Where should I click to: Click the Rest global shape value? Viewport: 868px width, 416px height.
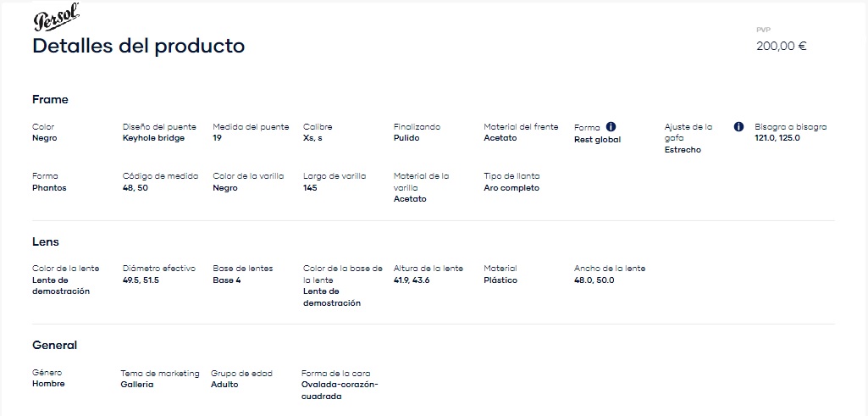point(597,140)
